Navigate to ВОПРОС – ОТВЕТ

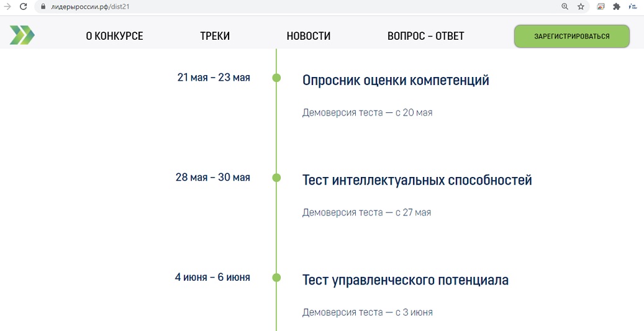pyautogui.click(x=425, y=36)
